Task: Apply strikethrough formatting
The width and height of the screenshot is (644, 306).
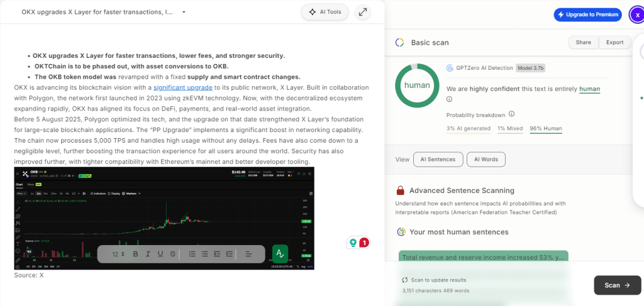Action: (174, 254)
